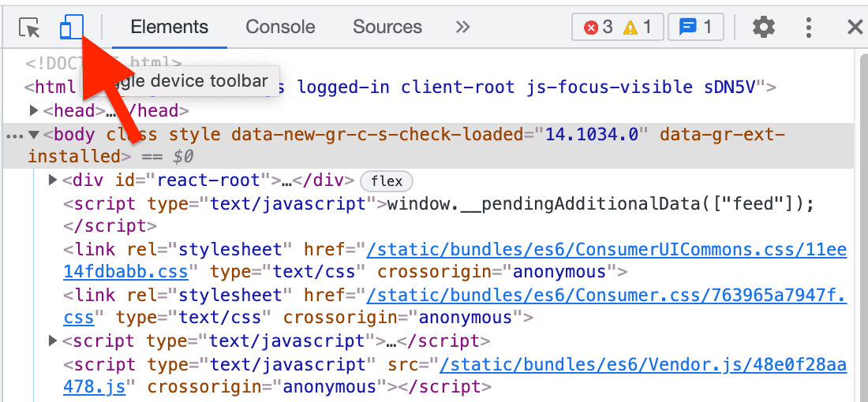Viewport: 868px width, 402px height.
Task: Click the red errors count badge
Action: (597, 28)
